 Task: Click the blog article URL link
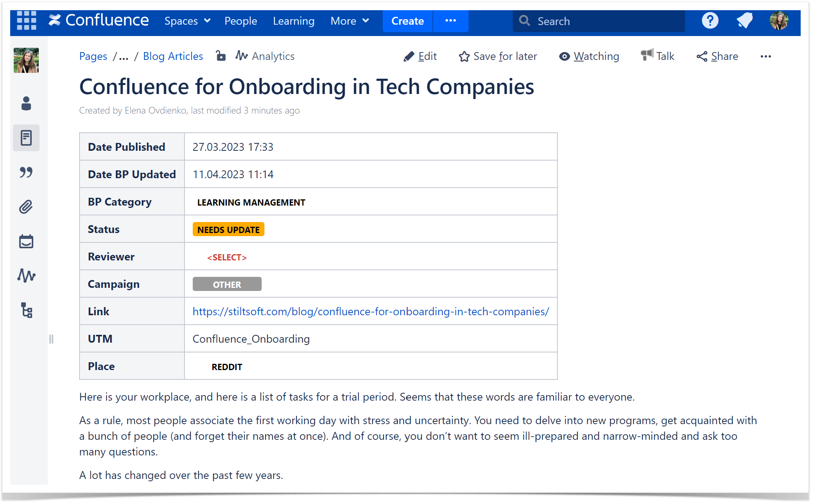371,311
